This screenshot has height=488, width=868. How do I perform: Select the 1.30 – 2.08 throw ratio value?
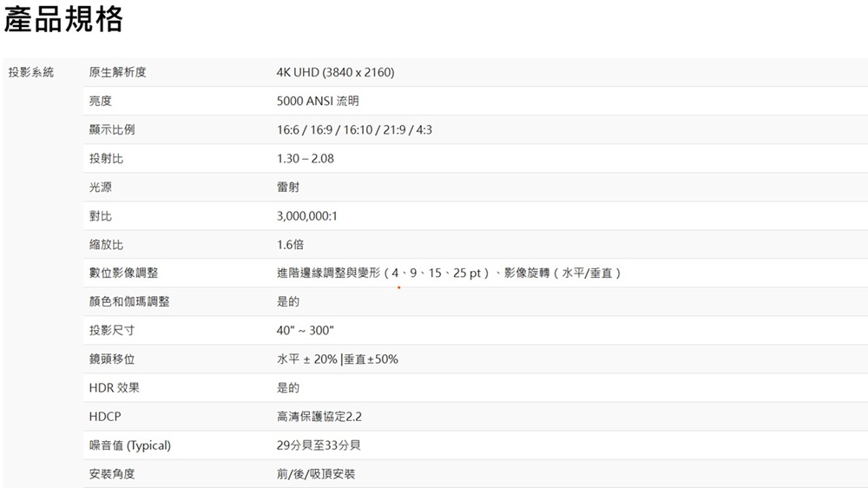coord(305,159)
